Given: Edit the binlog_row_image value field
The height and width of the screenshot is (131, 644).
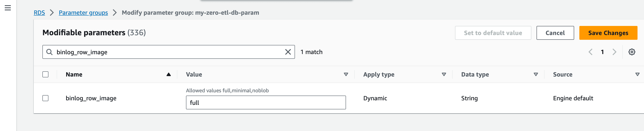Looking at the screenshot, I should [266, 102].
